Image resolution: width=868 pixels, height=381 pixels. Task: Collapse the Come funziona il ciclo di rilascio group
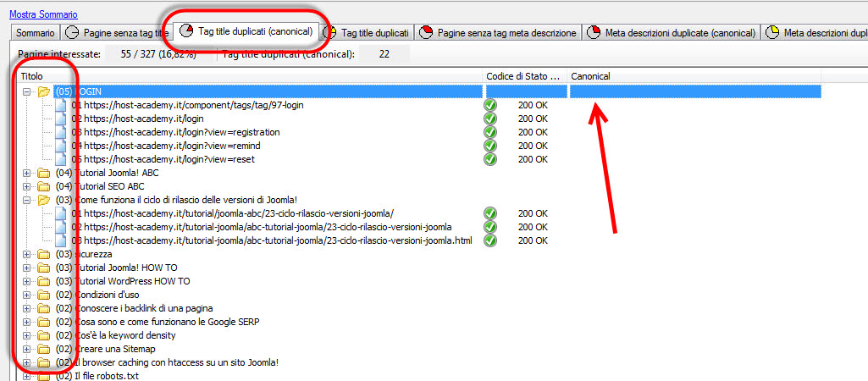[x=26, y=200]
